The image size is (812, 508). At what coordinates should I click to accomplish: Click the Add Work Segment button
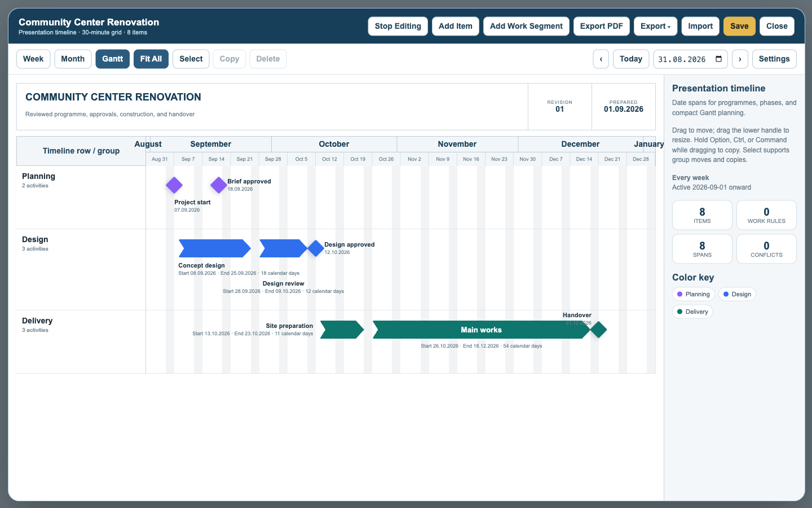(526, 27)
